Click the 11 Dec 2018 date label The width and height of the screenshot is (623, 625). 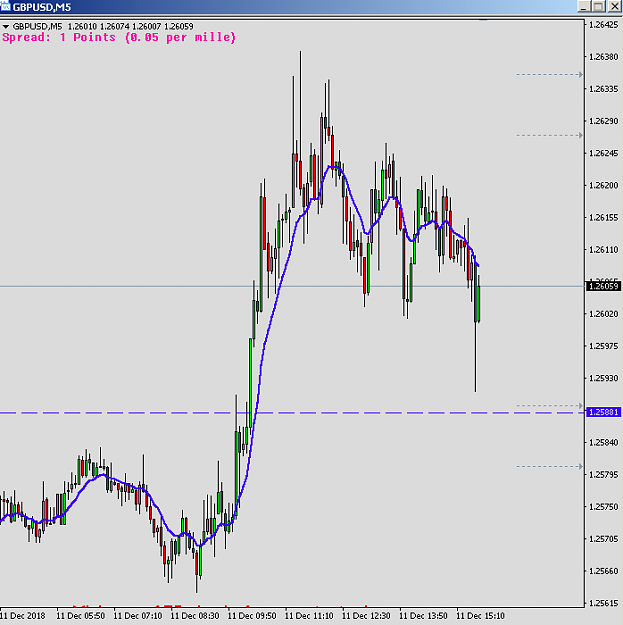click(23, 616)
